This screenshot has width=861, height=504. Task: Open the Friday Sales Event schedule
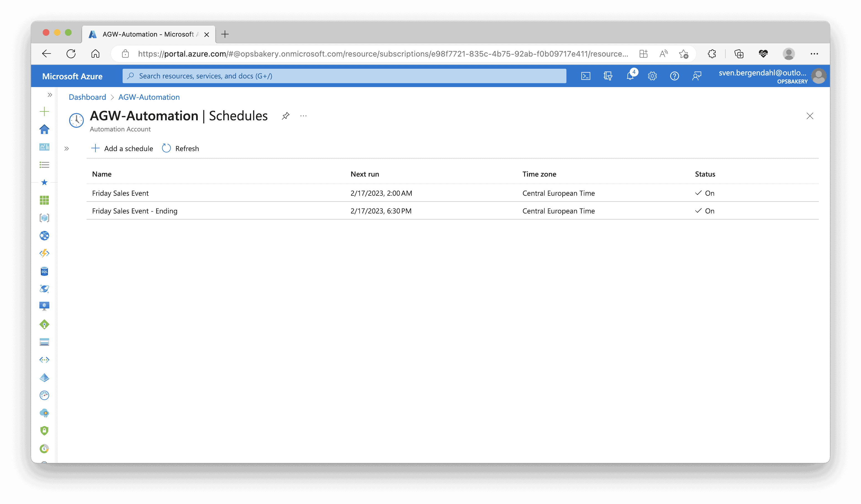(120, 193)
